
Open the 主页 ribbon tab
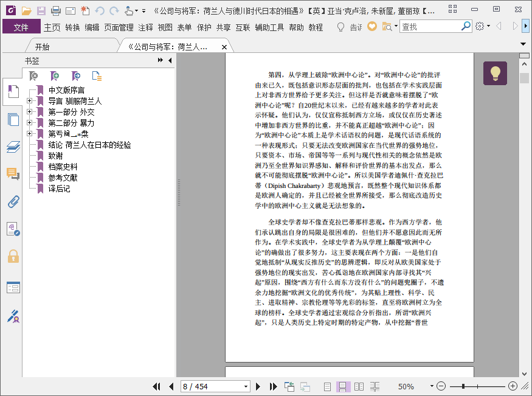pos(52,27)
